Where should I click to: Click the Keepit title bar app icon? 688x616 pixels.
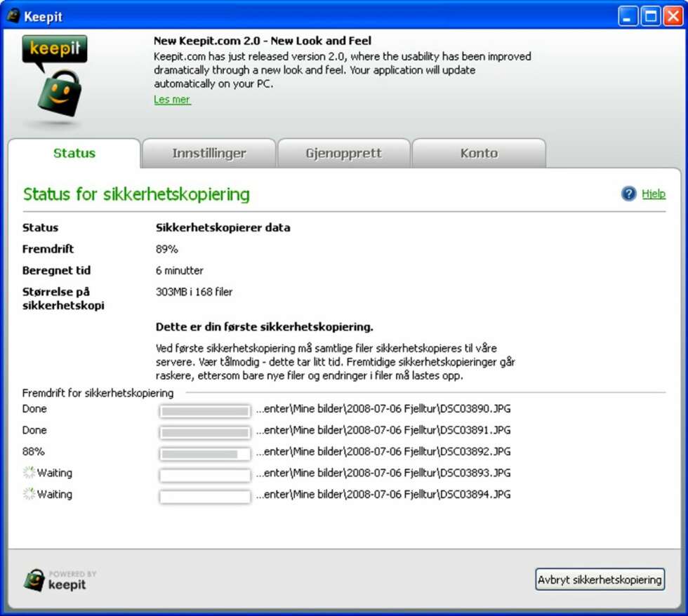13,15
